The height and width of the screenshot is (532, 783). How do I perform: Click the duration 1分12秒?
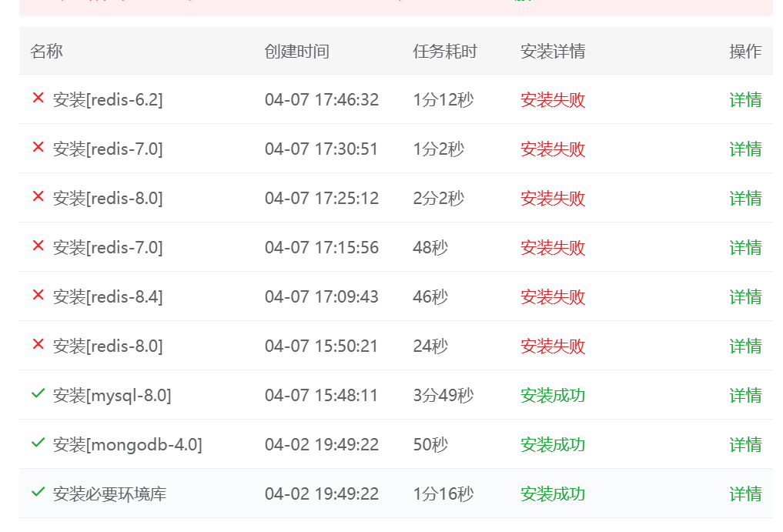(443, 100)
